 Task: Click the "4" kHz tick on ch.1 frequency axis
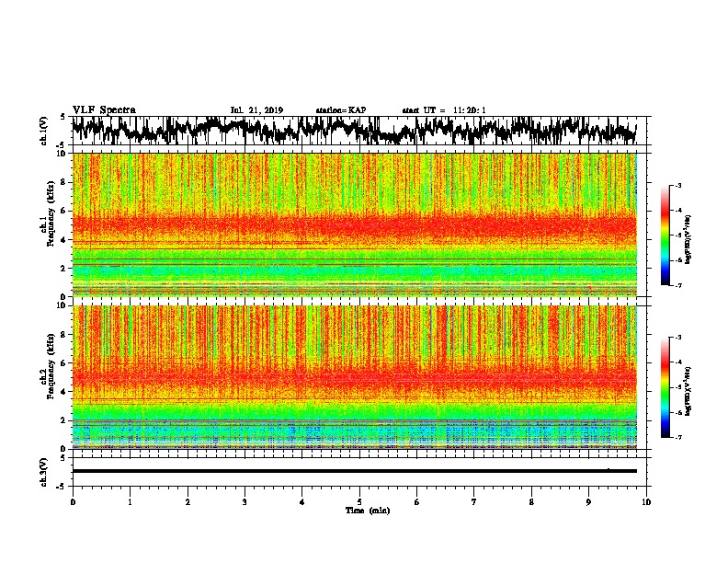tap(63, 240)
